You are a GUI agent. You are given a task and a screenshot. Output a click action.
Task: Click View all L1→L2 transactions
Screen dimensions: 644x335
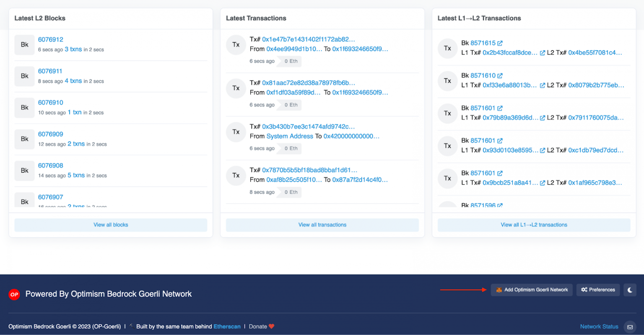pyautogui.click(x=533, y=225)
